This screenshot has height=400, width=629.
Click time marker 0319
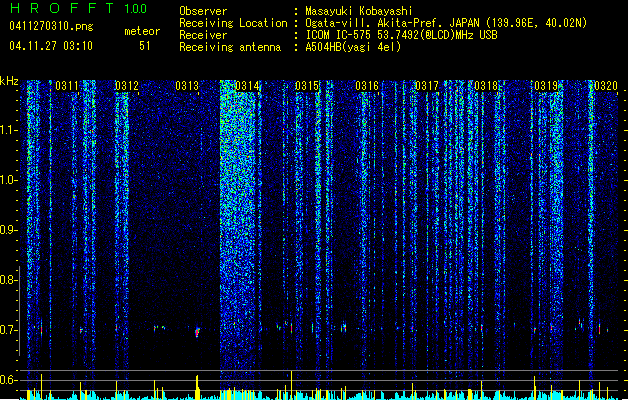(x=546, y=86)
